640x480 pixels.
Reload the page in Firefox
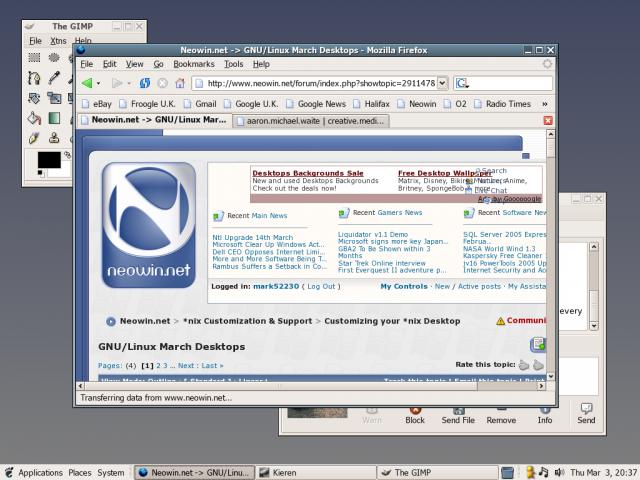tap(144, 83)
